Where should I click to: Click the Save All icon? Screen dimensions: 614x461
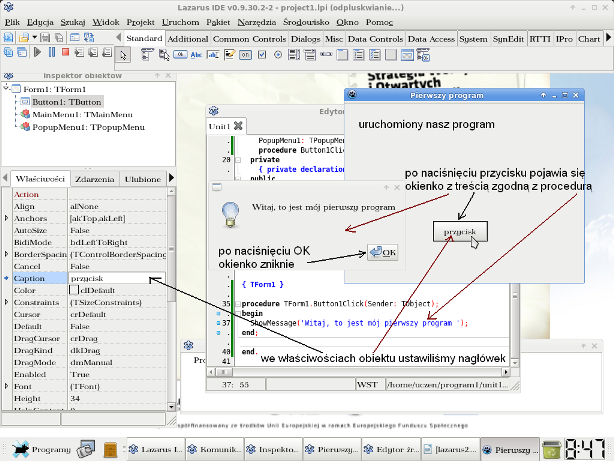click(x=59, y=38)
